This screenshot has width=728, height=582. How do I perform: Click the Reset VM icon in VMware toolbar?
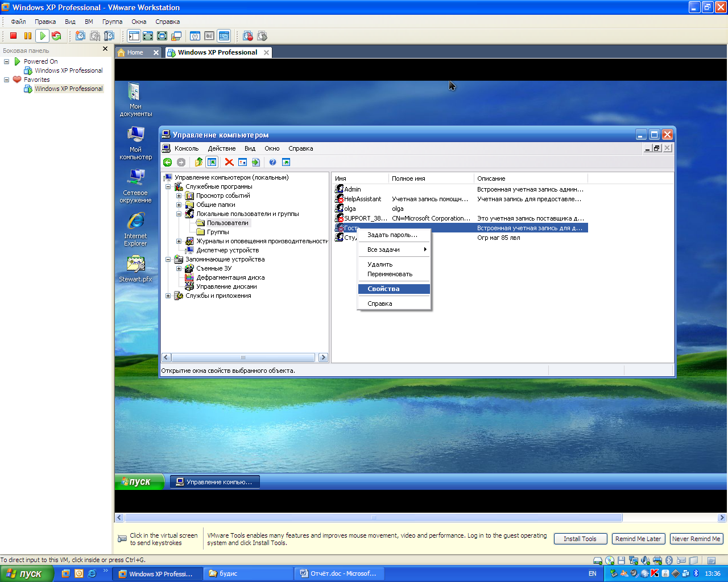pos(56,36)
